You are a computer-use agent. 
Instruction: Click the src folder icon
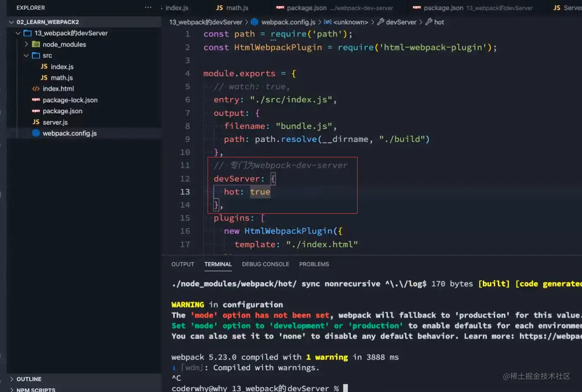[x=36, y=55]
